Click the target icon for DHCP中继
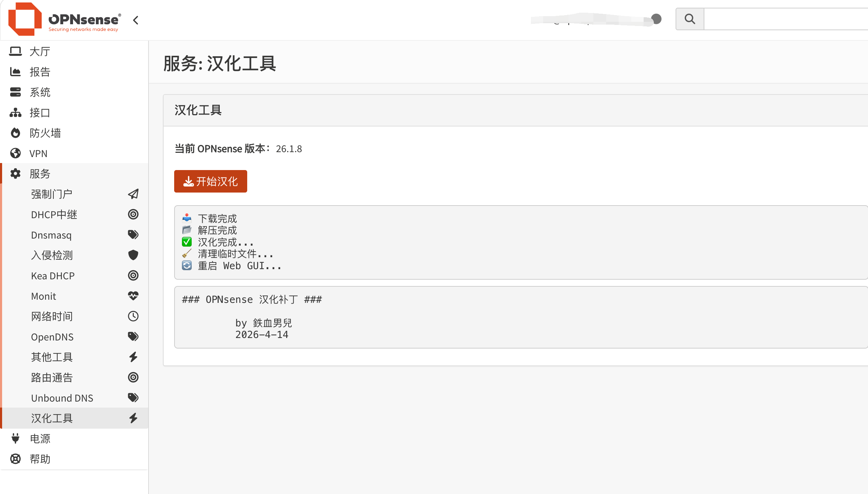 pos(133,214)
